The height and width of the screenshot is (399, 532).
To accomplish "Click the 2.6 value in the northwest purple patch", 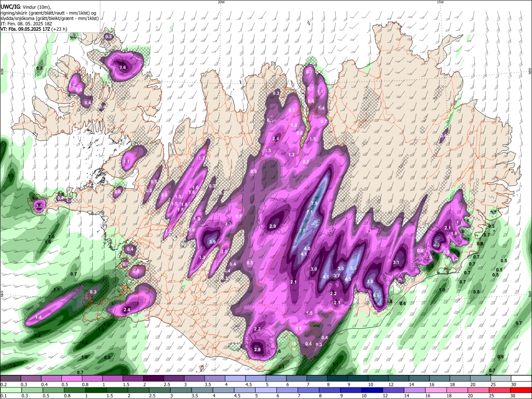I will [123, 67].
